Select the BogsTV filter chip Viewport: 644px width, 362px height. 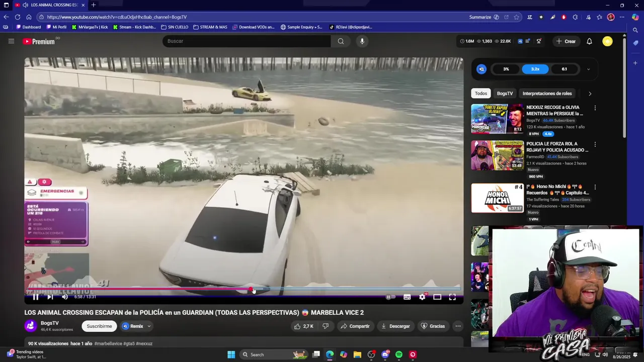click(505, 94)
